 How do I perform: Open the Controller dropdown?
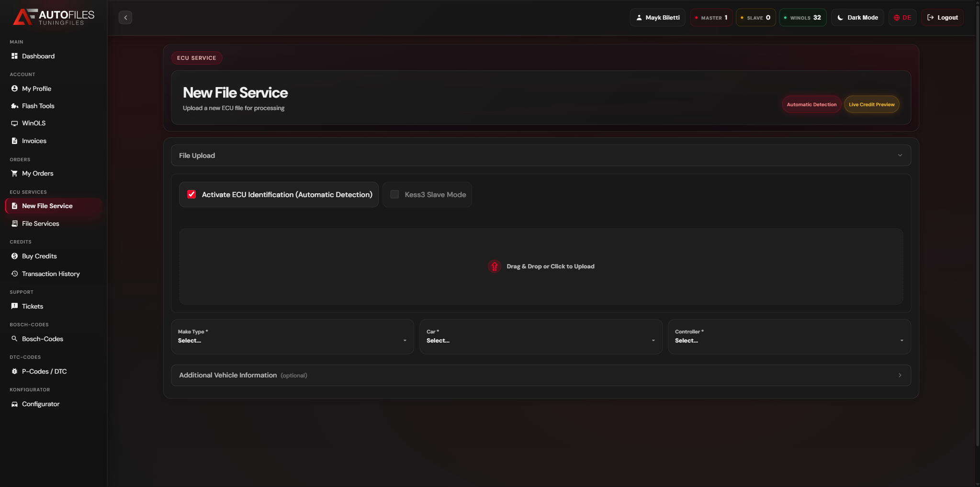point(789,337)
